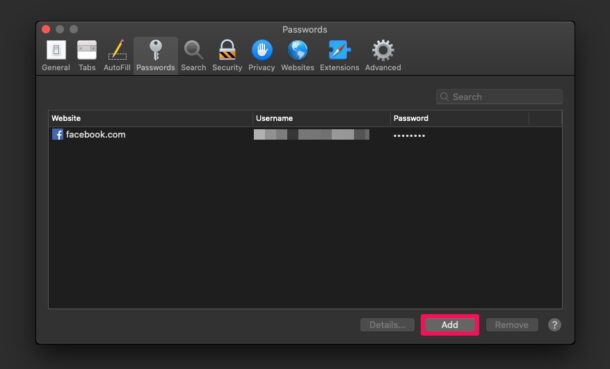Select the Passwords key icon
The width and height of the screenshot is (610, 369).
pos(156,51)
